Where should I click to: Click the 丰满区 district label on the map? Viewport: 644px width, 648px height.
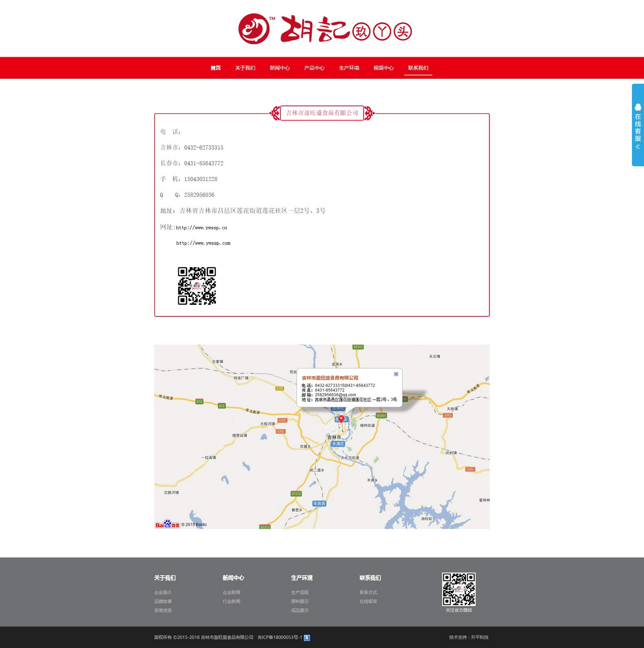point(338,444)
